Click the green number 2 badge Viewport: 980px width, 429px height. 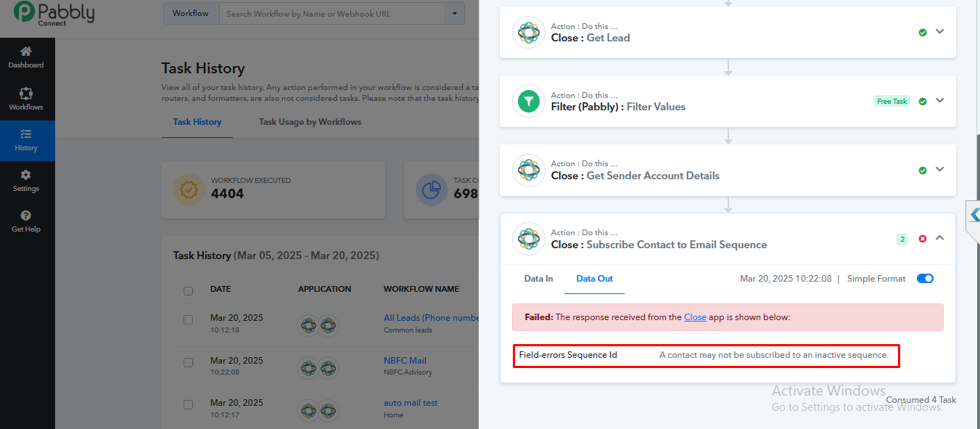tap(902, 239)
